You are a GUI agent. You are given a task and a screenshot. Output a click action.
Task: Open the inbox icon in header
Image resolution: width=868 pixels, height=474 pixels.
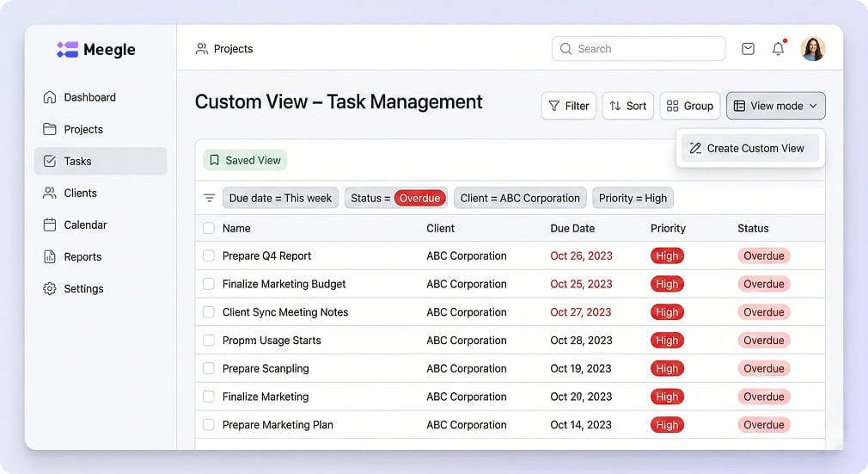[748, 49]
